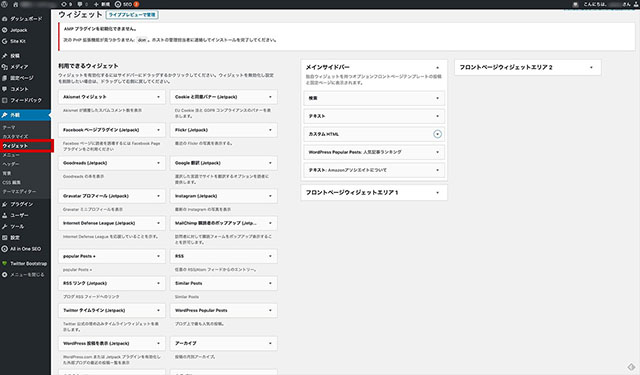Expand the Facebook ページプラグイン widget arrow
This screenshot has width=640, height=375.
pyautogui.click(x=159, y=130)
